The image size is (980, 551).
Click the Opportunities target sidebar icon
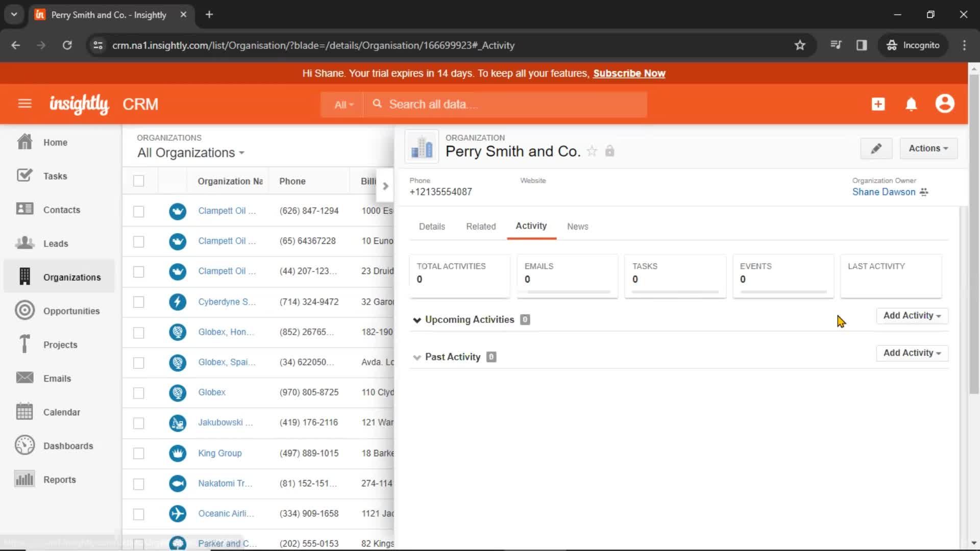coord(24,310)
